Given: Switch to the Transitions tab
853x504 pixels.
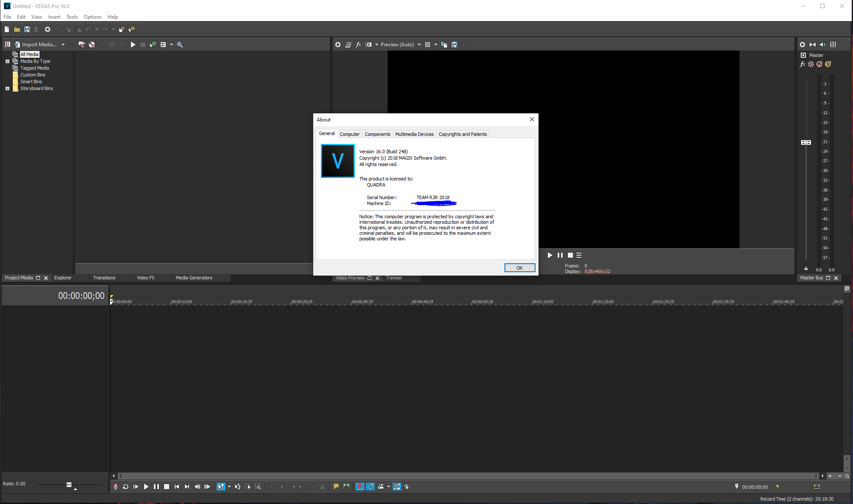Looking at the screenshot, I should pos(104,278).
